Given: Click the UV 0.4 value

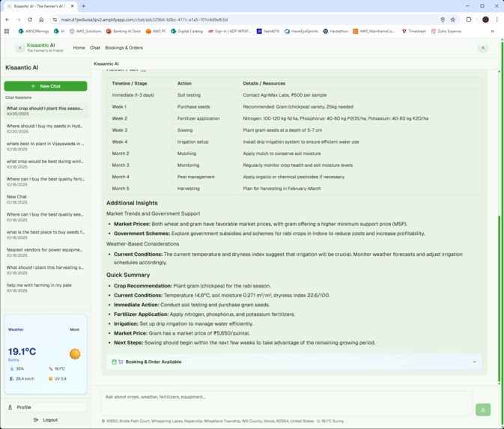Looking at the screenshot, I should point(60,379).
